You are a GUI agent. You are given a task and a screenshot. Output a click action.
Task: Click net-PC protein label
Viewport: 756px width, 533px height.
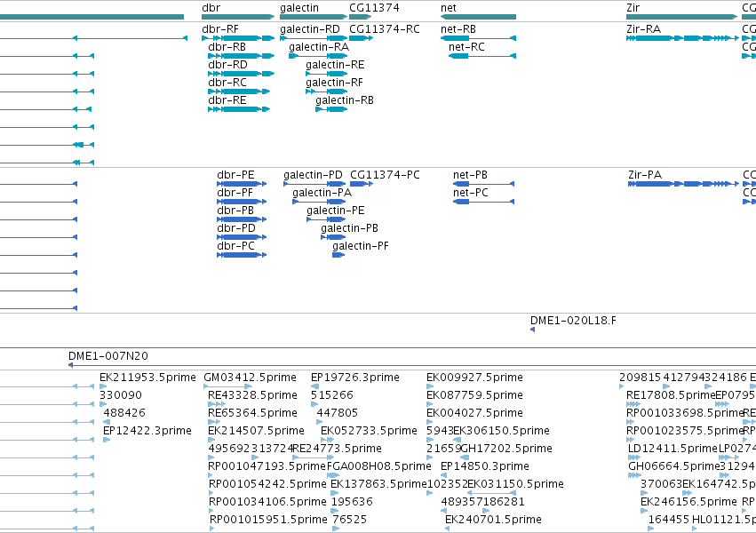(x=471, y=193)
